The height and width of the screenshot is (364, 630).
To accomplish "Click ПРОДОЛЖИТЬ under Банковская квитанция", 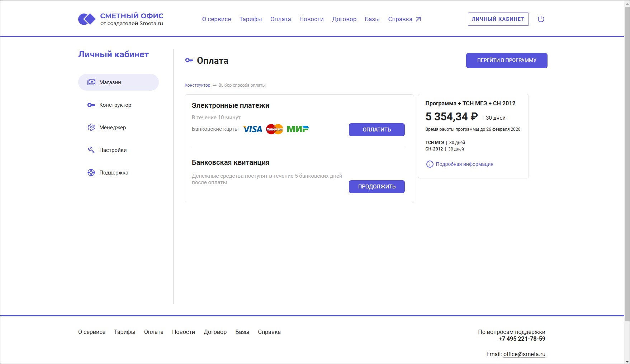I will point(376,187).
